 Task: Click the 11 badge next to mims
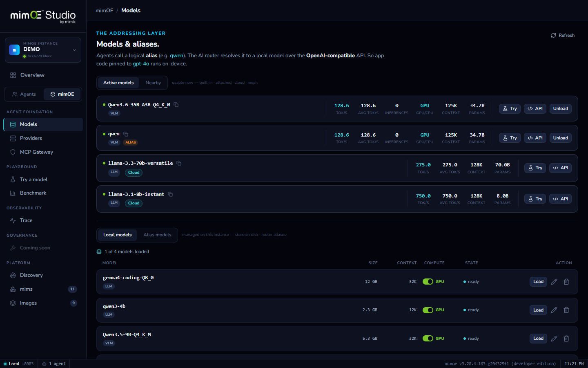click(x=72, y=289)
